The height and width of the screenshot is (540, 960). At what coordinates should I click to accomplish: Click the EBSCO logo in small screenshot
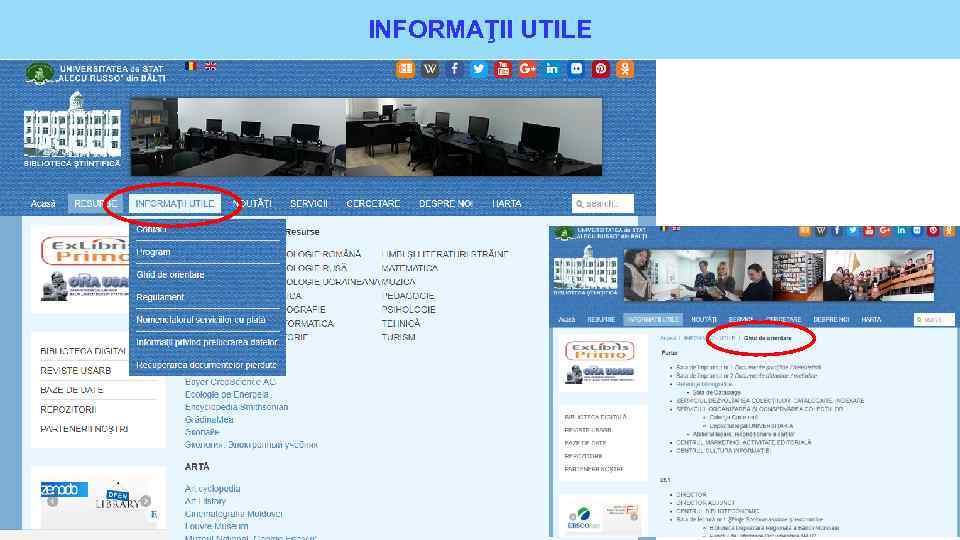[x=583, y=518]
